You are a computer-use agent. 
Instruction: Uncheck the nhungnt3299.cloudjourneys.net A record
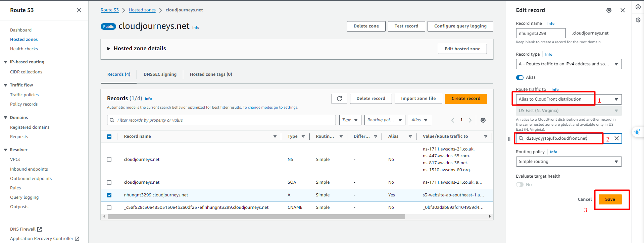[109, 195]
